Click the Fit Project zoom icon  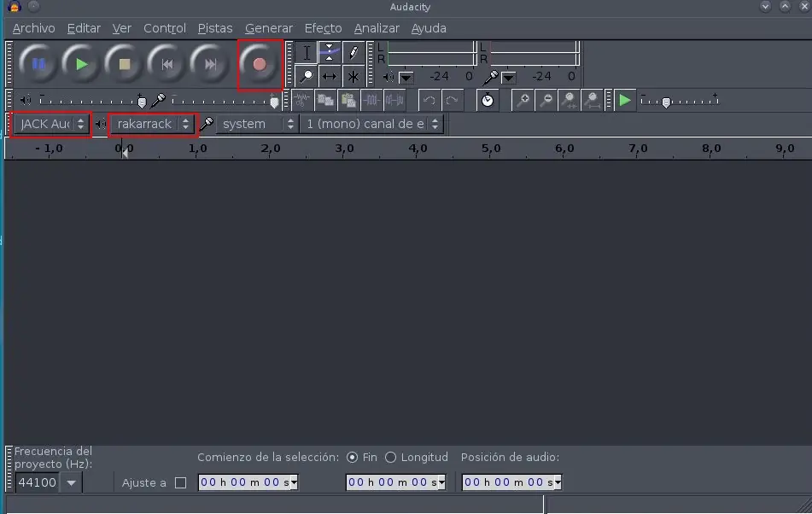[x=593, y=101]
